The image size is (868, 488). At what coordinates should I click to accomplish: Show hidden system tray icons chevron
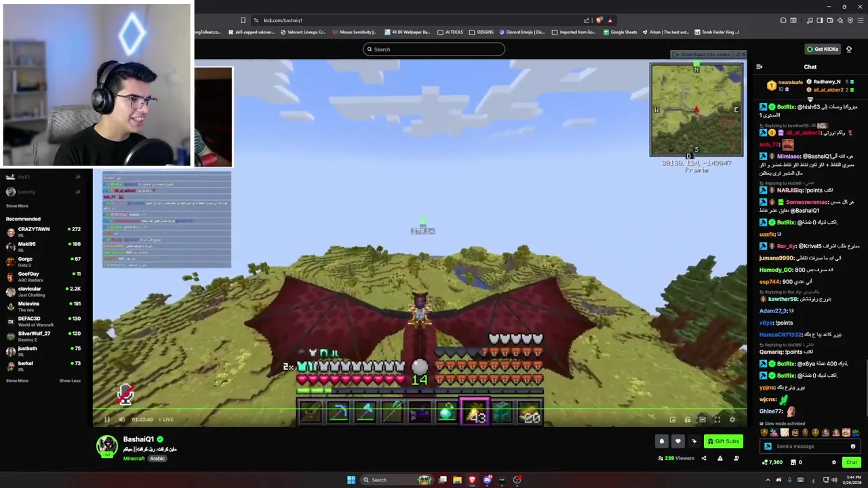pos(768,480)
